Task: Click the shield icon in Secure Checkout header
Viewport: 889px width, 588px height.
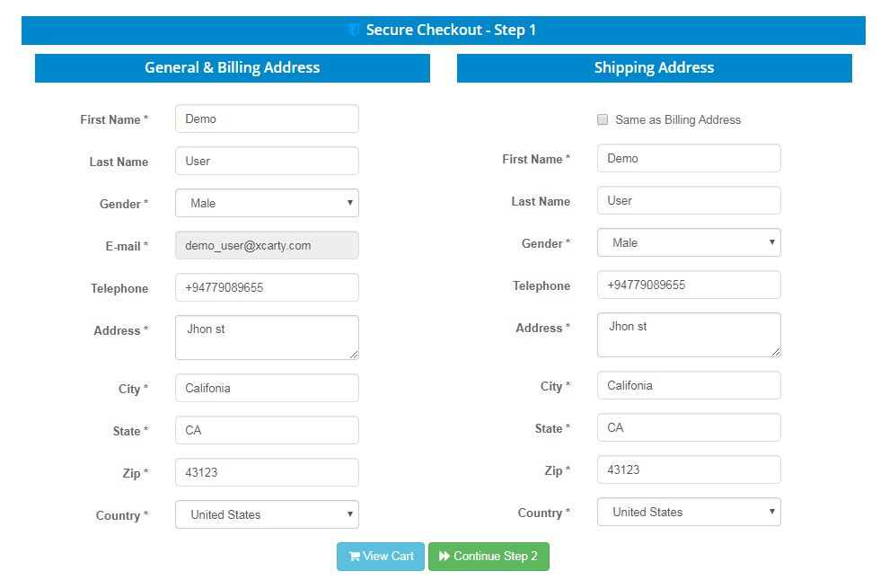Action: [x=355, y=31]
